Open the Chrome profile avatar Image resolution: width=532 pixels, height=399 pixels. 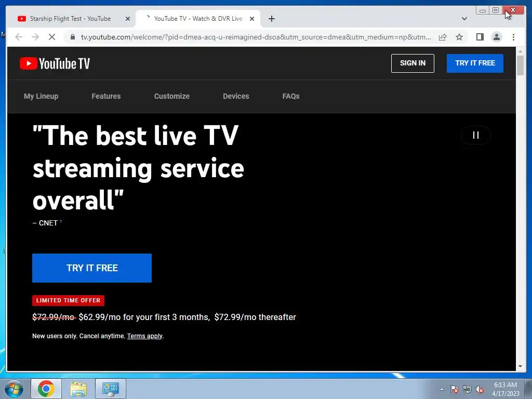point(496,37)
